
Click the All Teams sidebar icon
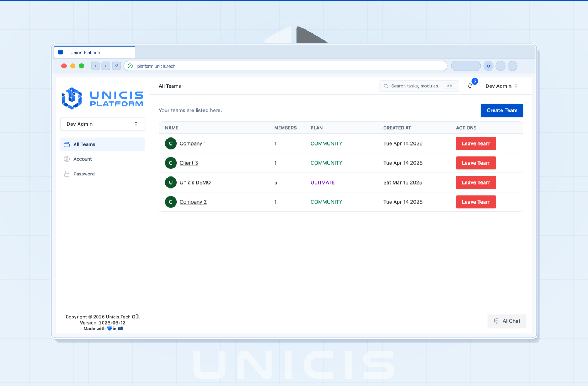pyautogui.click(x=67, y=144)
